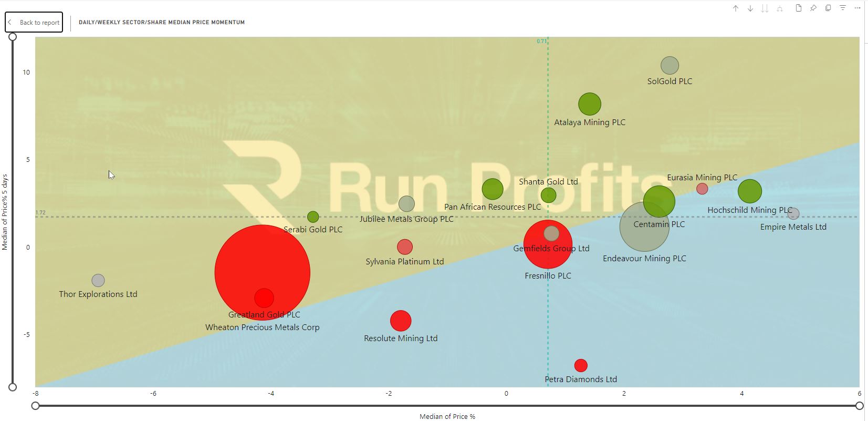The width and height of the screenshot is (868, 421).
Task: Select the Hochschild Mining PLC green bubble
Action: (x=750, y=191)
